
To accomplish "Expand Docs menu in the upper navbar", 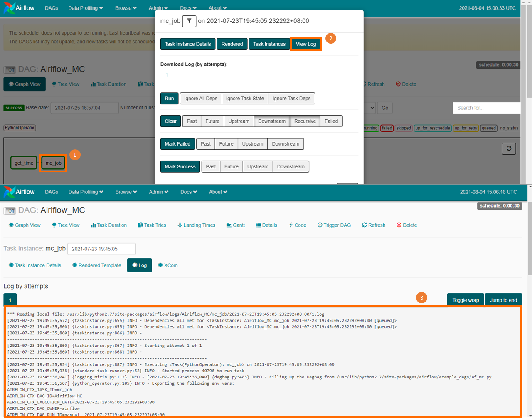I will point(188,8).
